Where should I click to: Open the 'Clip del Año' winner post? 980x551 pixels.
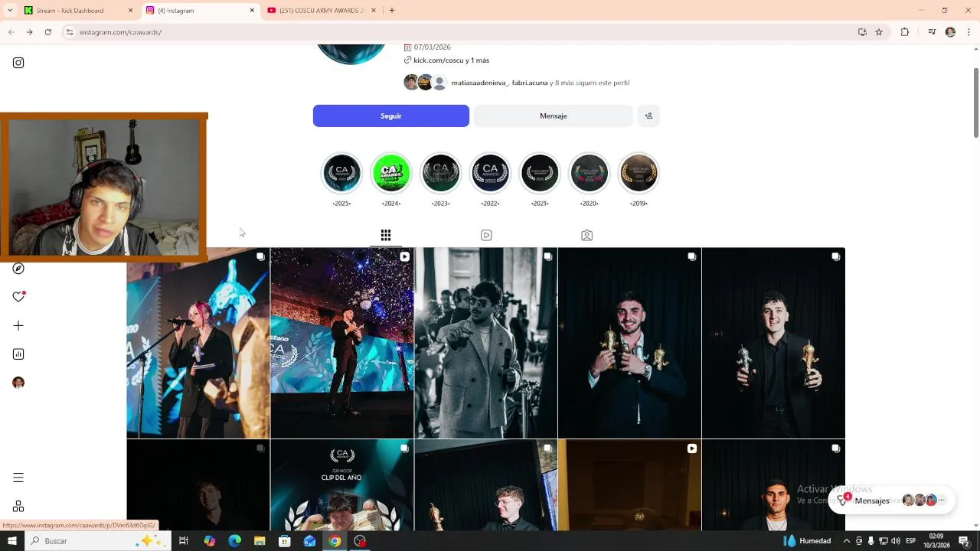tap(342, 485)
